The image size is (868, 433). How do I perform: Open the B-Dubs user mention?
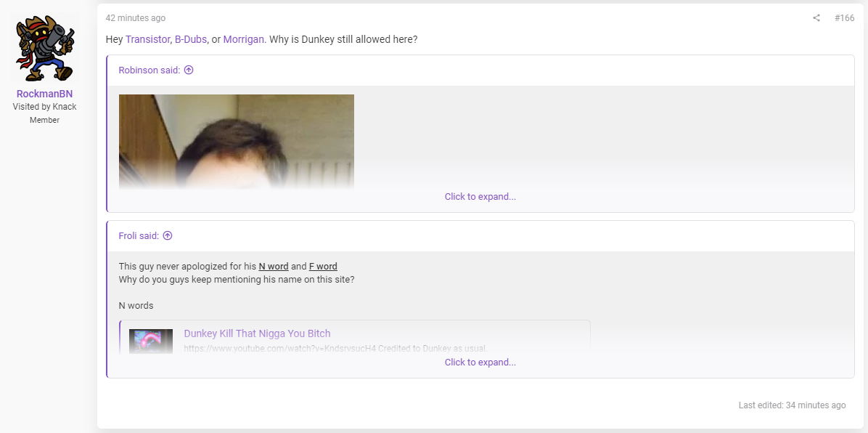[191, 40]
